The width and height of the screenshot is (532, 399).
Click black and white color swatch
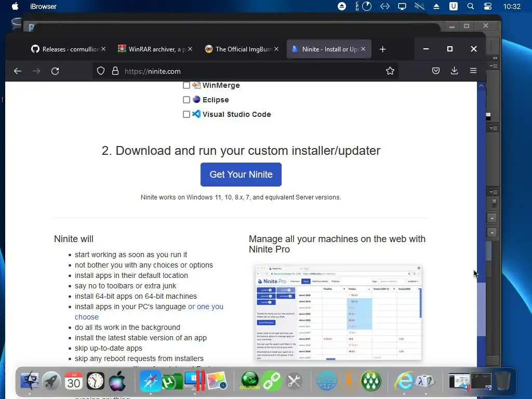(488, 116)
